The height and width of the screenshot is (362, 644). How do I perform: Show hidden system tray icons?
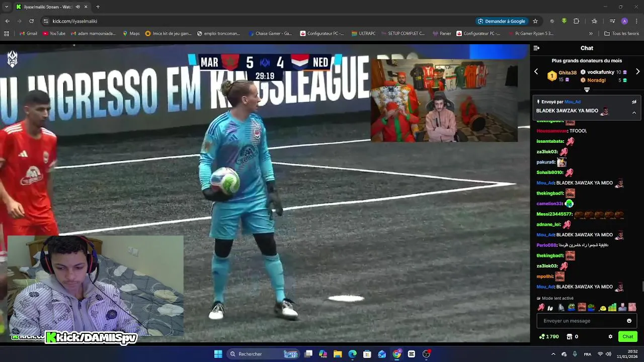(x=553, y=354)
